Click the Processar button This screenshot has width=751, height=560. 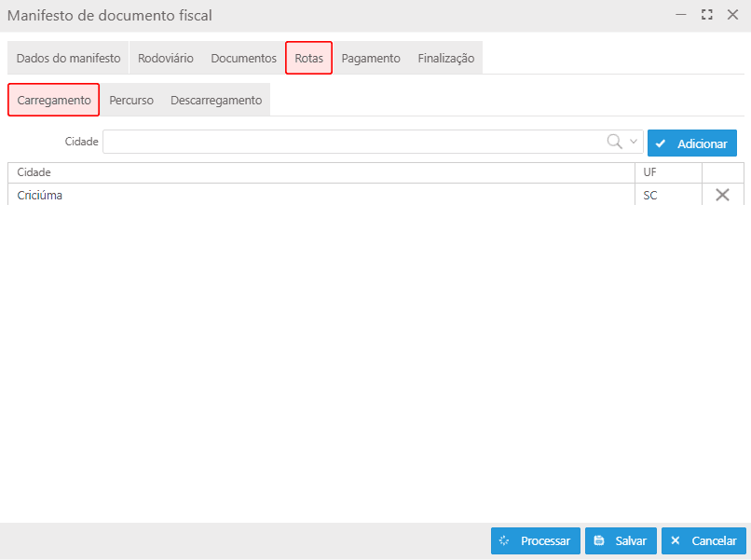coord(536,540)
